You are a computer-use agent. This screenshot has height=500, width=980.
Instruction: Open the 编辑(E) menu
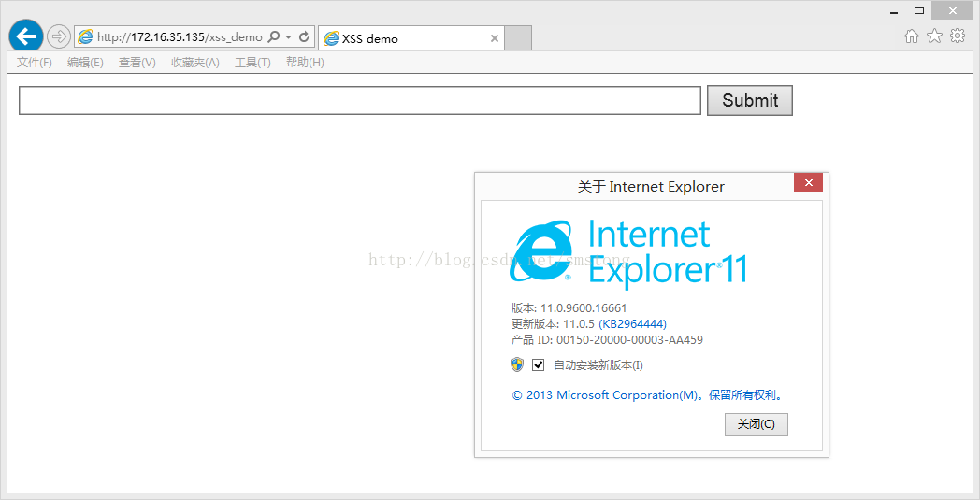pos(85,63)
